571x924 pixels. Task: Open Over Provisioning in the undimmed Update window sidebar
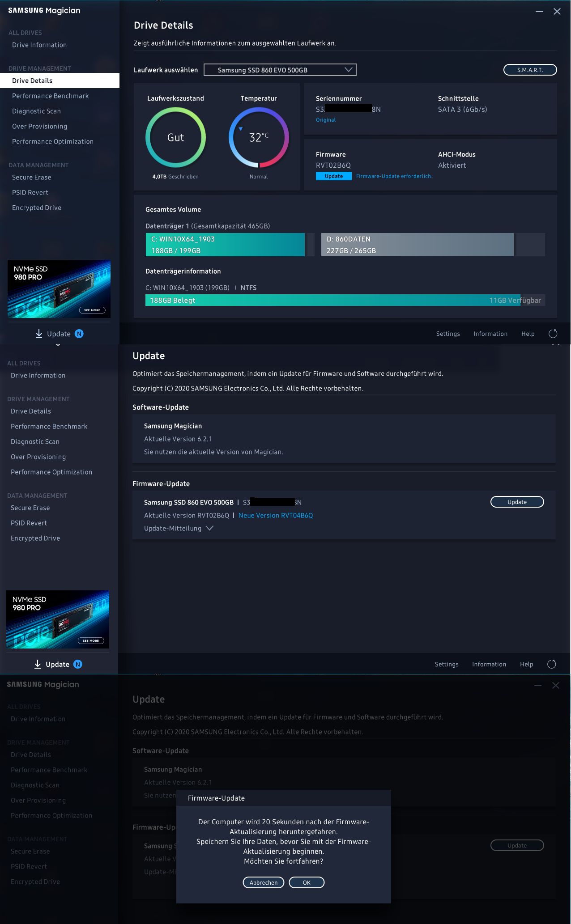(x=38, y=457)
